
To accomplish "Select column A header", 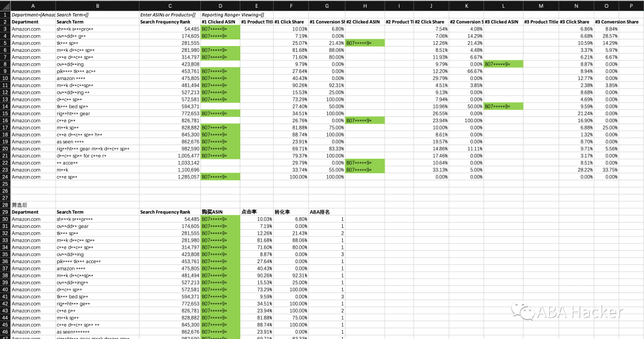I will click(33, 6).
